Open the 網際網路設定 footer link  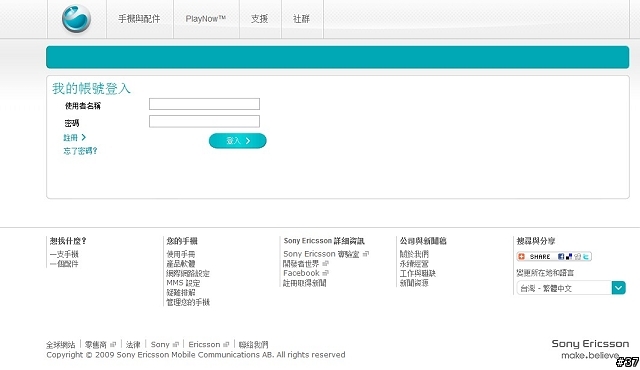pos(188,273)
